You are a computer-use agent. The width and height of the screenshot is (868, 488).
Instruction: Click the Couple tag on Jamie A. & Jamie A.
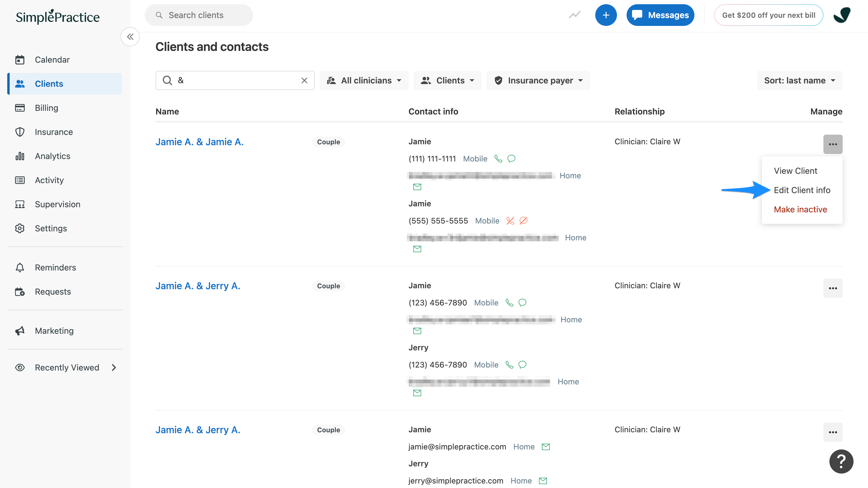(x=329, y=142)
